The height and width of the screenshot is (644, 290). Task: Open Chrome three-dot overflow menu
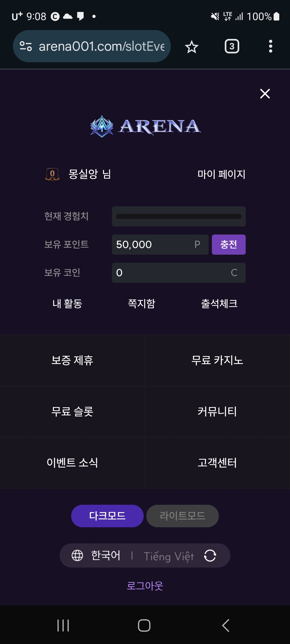(x=270, y=46)
